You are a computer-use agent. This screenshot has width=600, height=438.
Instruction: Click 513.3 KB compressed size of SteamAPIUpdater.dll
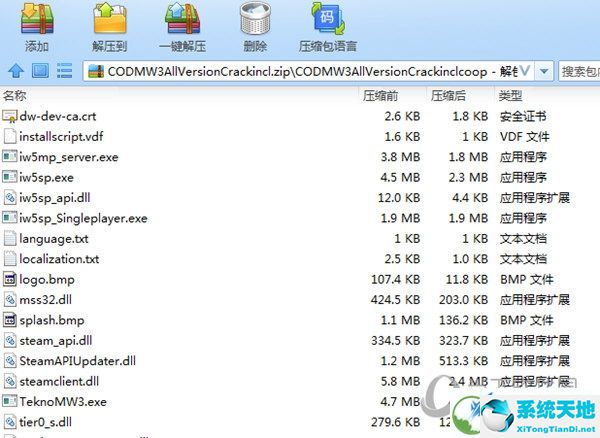coord(464,361)
